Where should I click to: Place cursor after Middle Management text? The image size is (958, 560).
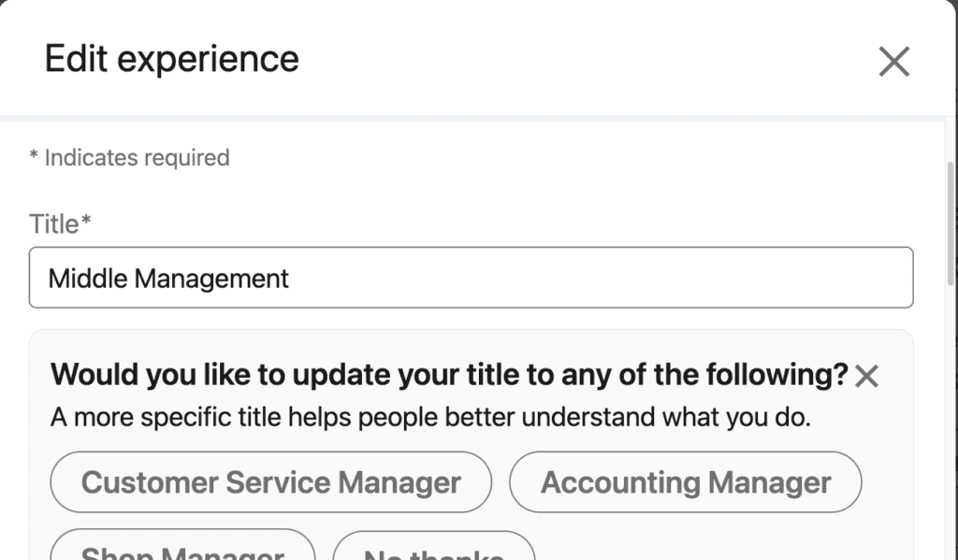pos(290,279)
